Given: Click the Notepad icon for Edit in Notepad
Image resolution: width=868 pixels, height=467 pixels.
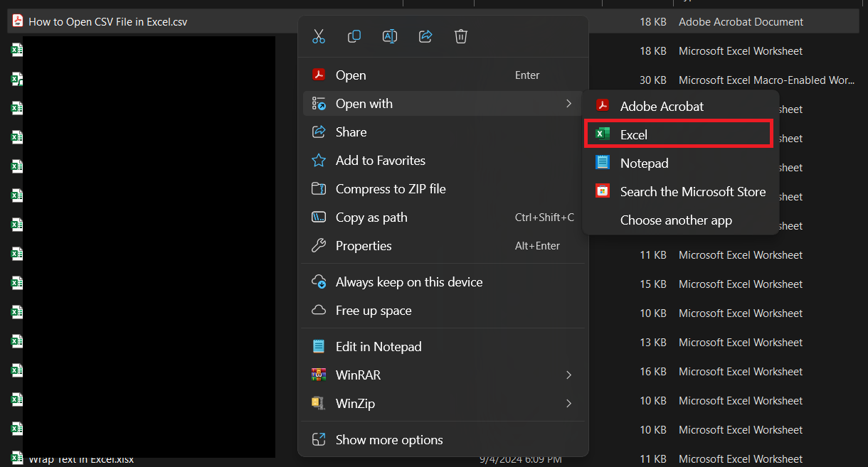Looking at the screenshot, I should click(x=319, y=347).
